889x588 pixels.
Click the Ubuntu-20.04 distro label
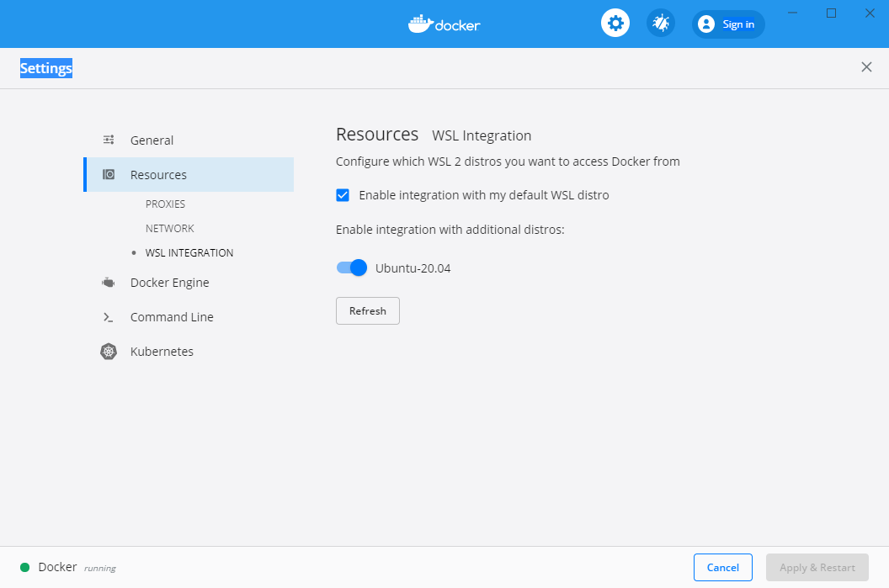tap(413, 268)
